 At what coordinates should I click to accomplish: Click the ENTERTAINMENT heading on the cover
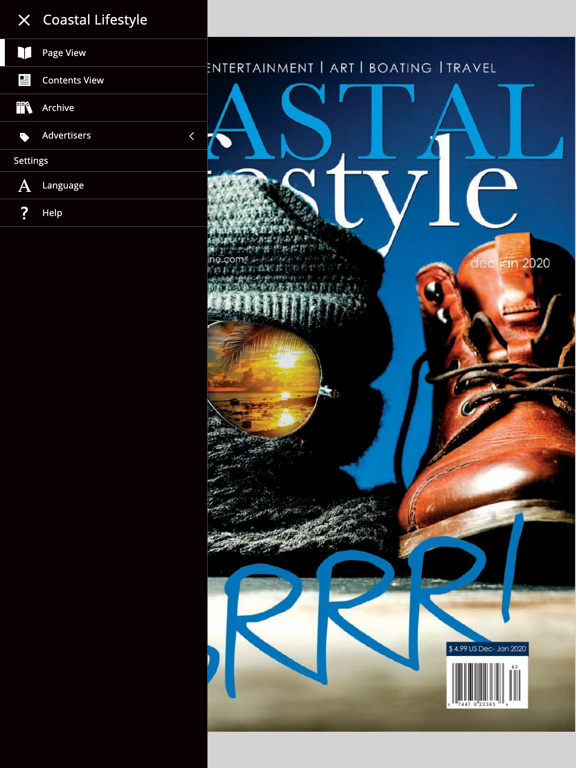point(261,68)
